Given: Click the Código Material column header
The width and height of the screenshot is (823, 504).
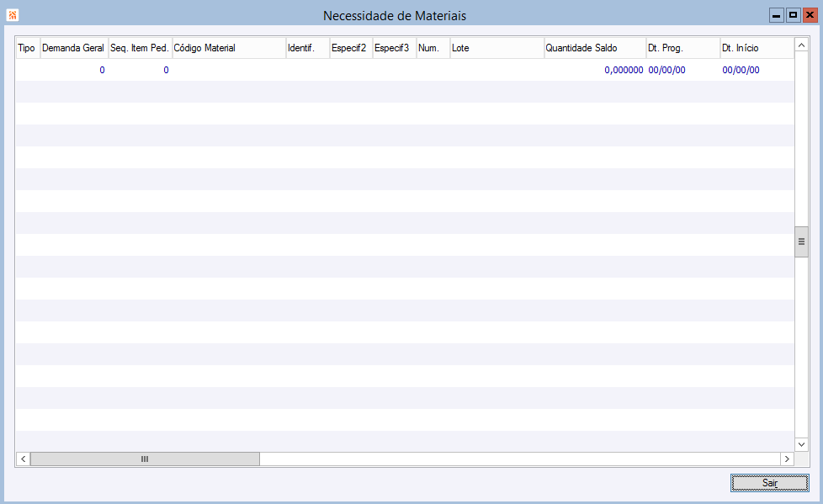Looking at the screenshot, I should coord(229,48).
